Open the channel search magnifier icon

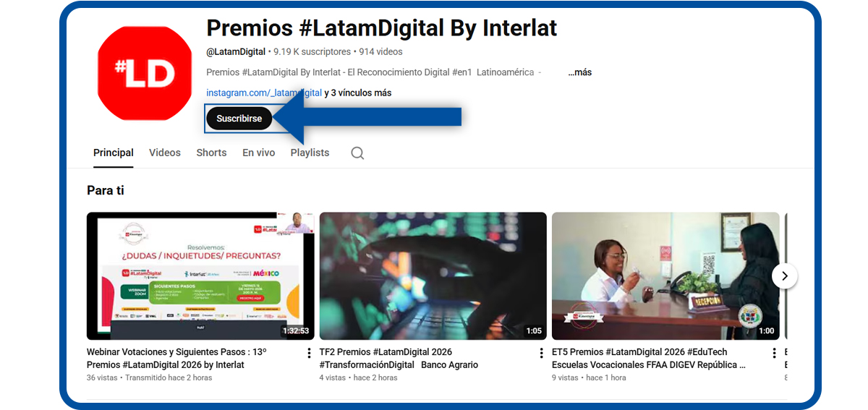click(x=357, y=153)
